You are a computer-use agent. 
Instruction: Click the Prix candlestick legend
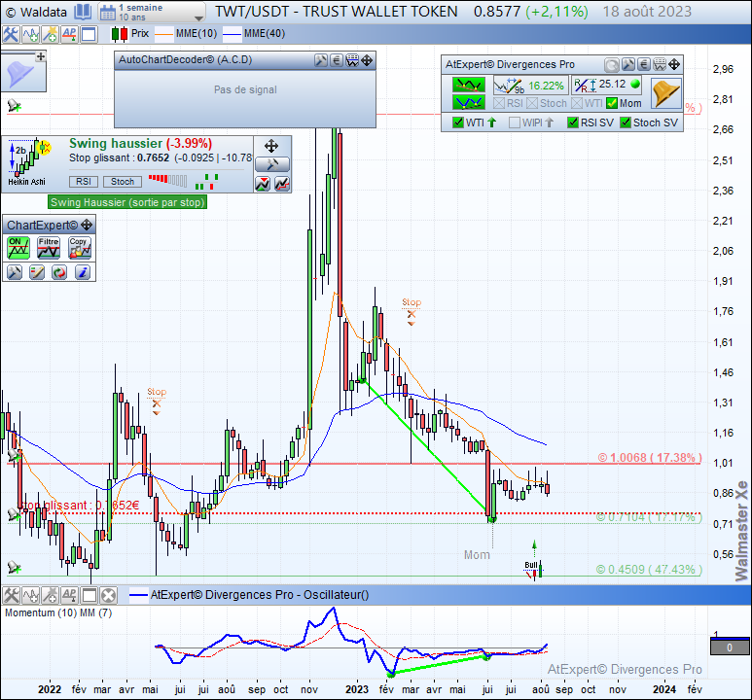(130, 34)
